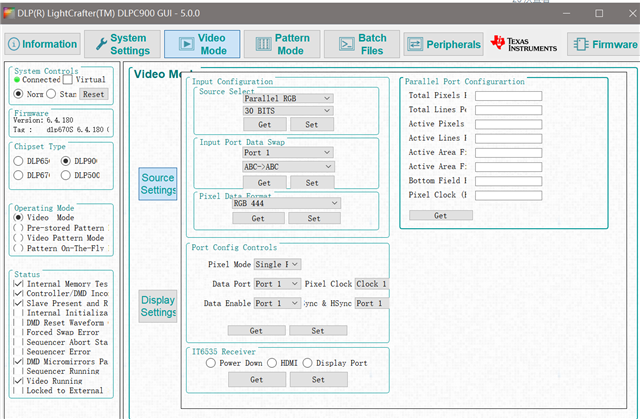Open the Pixel Mode dropdown

277,264
